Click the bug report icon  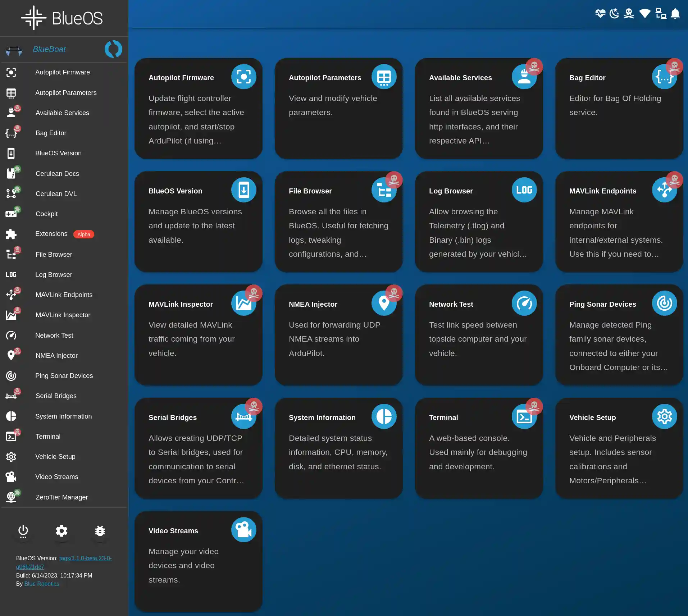click(x=100, y=531)
